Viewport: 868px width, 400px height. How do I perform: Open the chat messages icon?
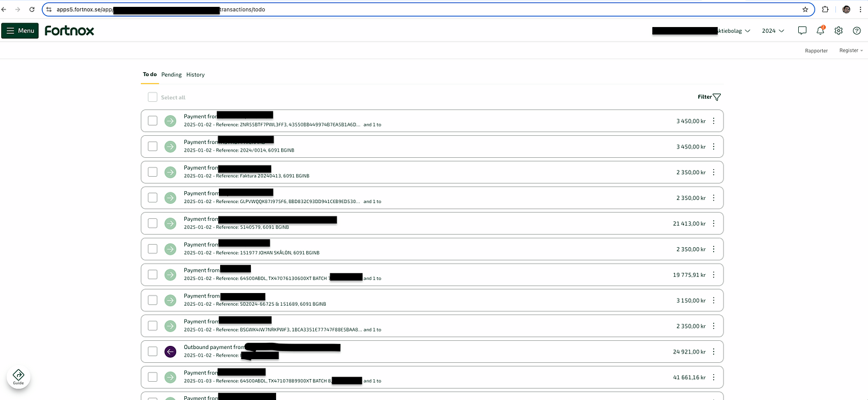[802, 30]
